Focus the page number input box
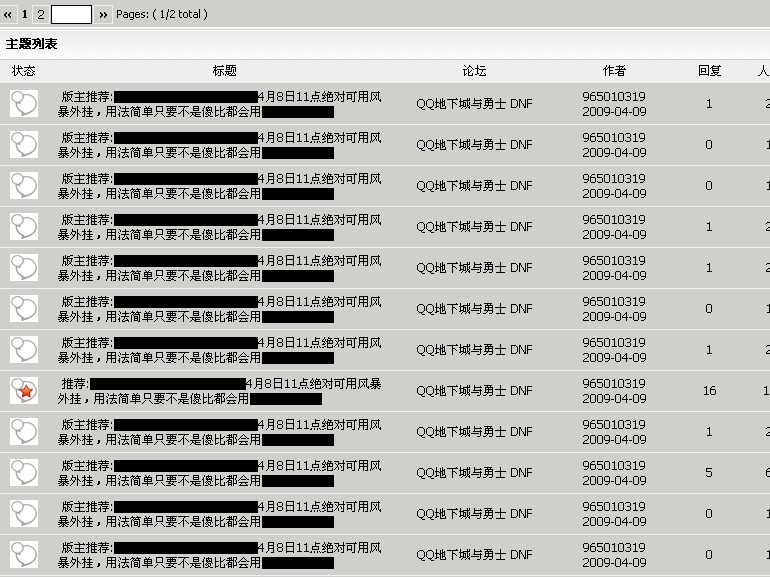 [71, 15]
